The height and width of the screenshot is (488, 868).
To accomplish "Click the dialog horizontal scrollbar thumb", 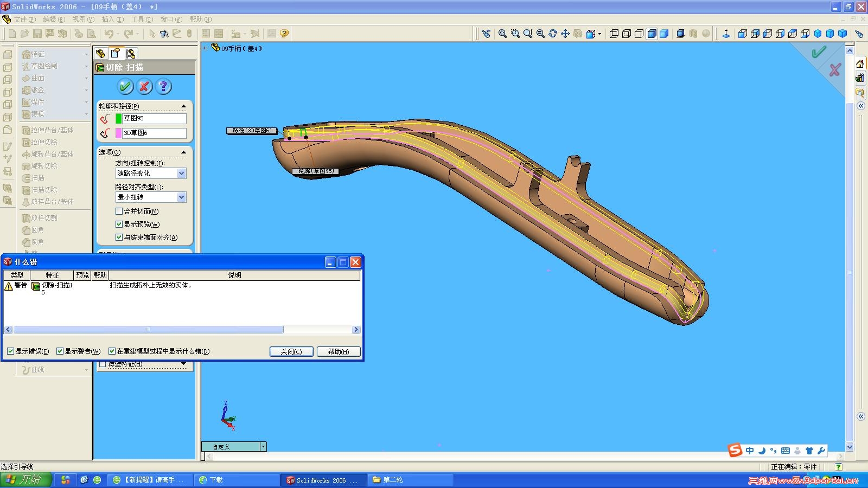I will [x=148, y=330].
